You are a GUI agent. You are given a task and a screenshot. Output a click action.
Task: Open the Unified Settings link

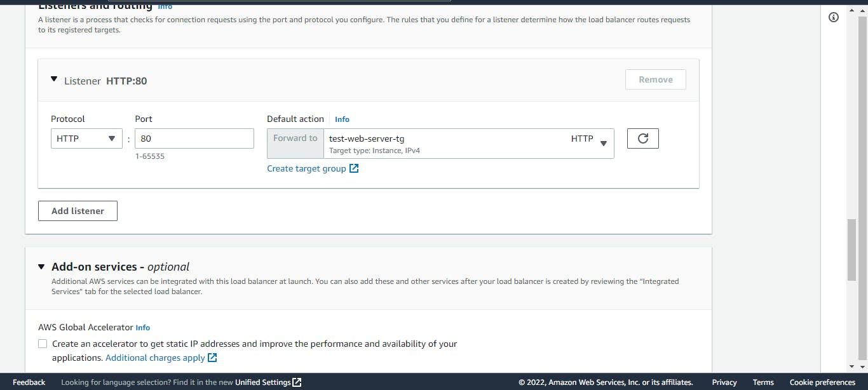(262, 382)
